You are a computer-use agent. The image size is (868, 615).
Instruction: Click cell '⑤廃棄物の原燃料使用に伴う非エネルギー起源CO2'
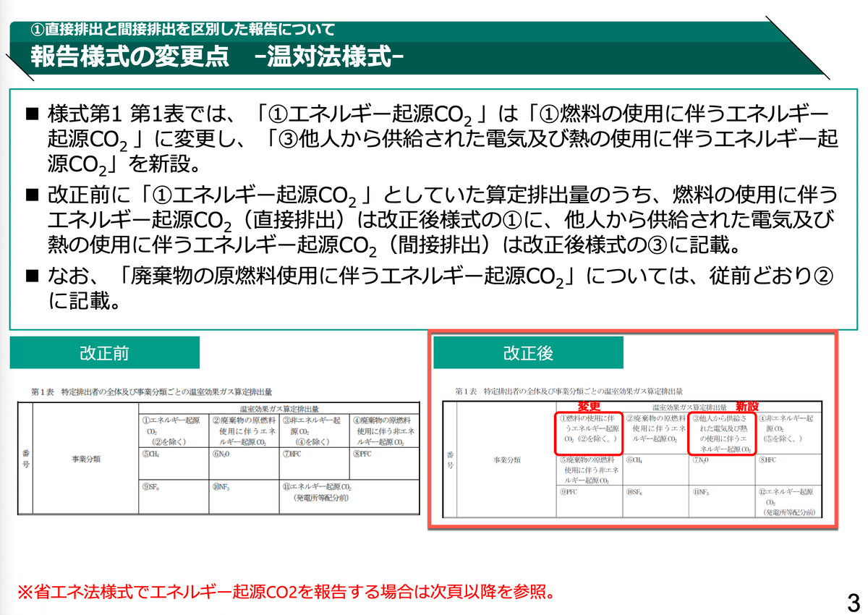pyautogui.click(x=589, y=470)
